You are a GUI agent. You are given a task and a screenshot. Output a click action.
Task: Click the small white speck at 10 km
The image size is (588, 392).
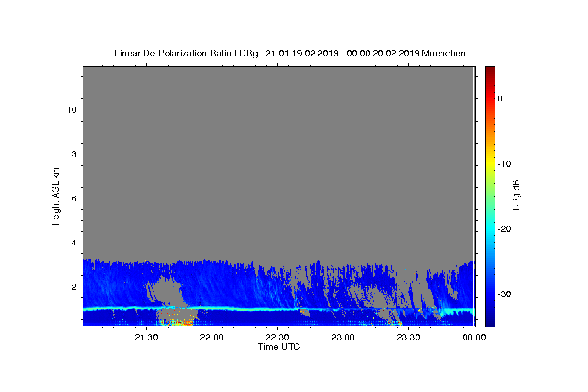[136, 108]
